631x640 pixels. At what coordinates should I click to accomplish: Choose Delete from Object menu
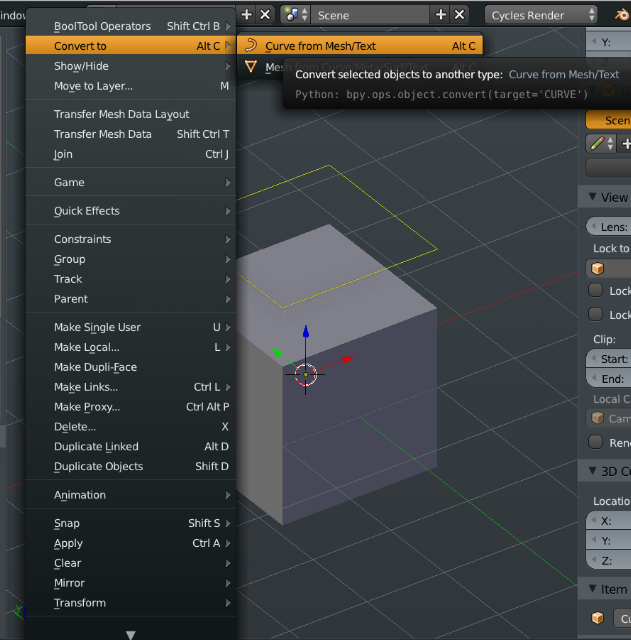click(131, 427)
